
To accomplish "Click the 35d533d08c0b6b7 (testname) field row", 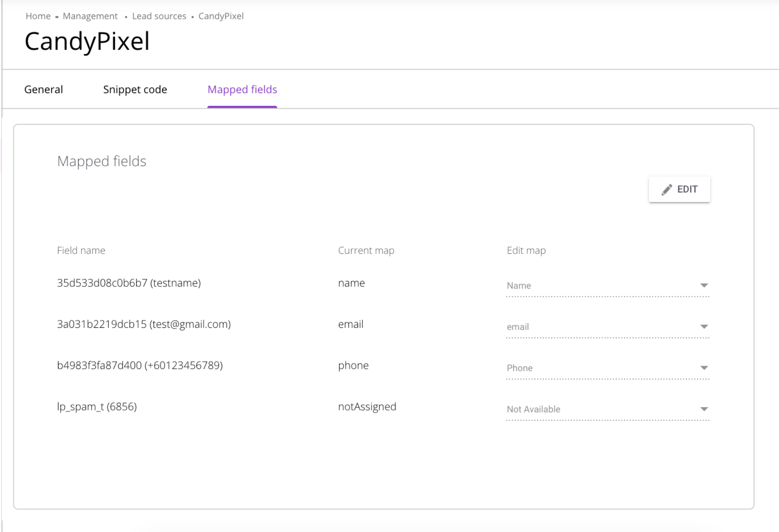I will click(x=129, y=283).
